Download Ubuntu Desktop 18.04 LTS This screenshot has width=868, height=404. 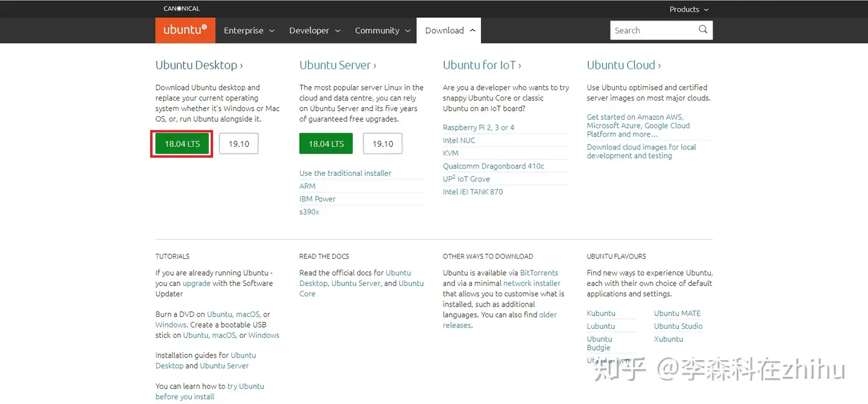(182, 144)
